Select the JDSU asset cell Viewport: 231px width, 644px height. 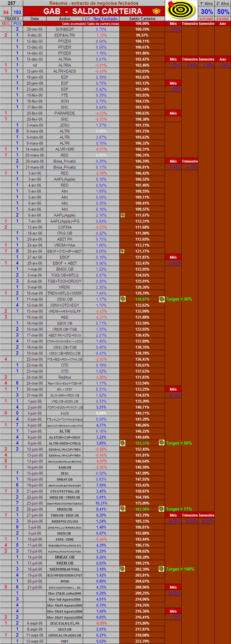(65, 125)
